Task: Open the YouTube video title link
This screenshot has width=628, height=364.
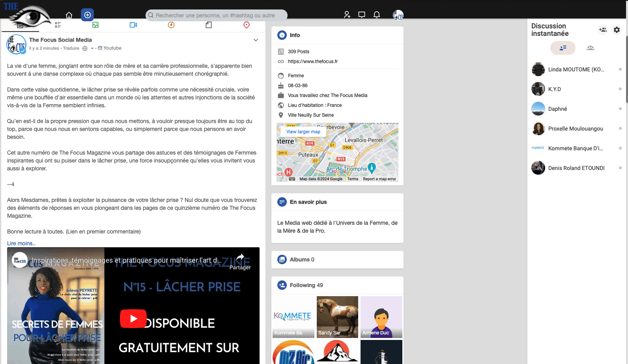Action: (127, 260)
